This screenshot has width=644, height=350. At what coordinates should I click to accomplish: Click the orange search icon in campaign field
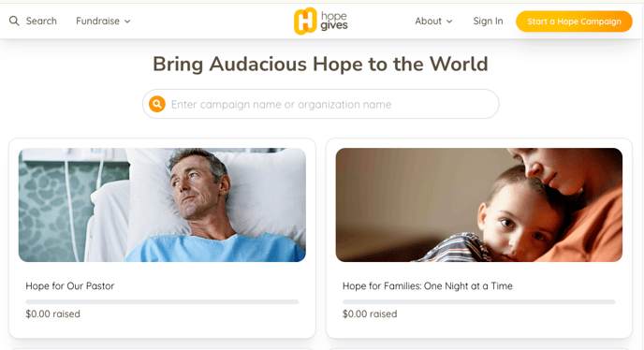coord(157,104)
